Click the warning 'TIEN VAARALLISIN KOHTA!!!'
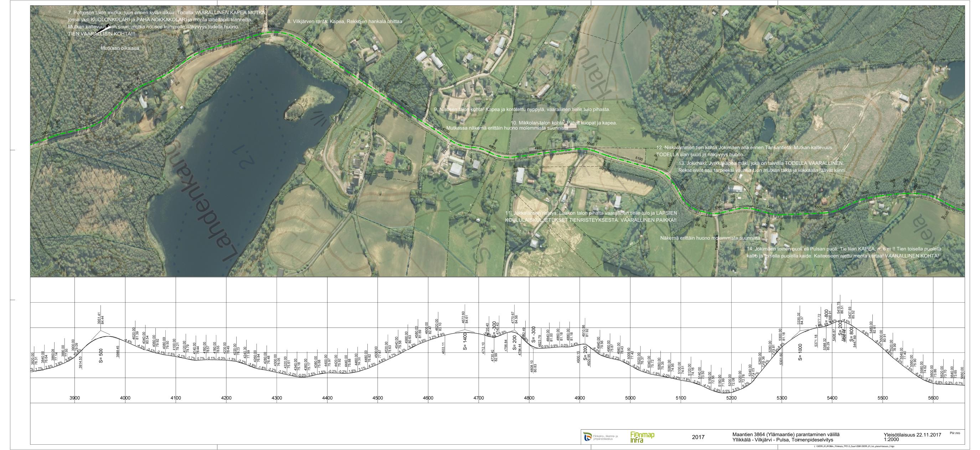The width and height of the screenshot is (980, 450). point(101,34)
